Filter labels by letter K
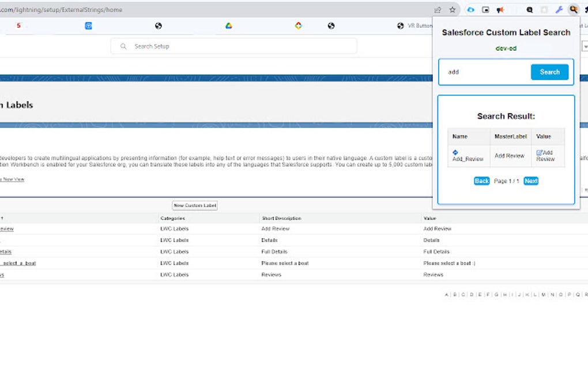The height and width of the screenshot is (368, 588). point(527,295)
